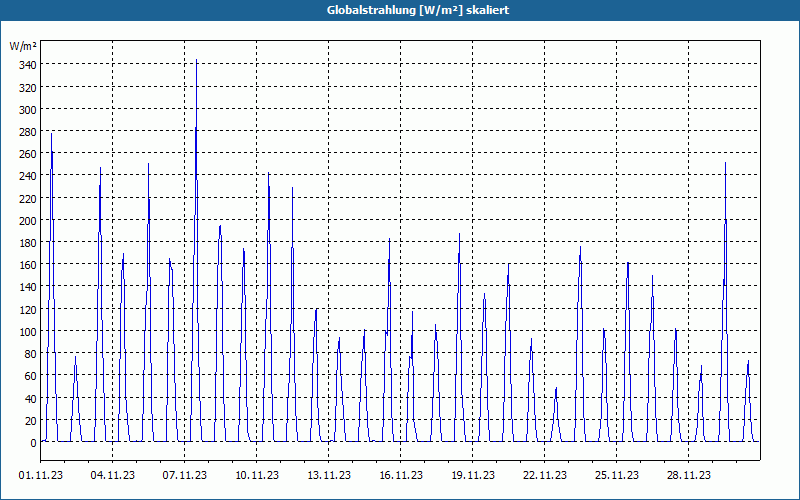This screenshot has height=500, width=800.
Task: Click the 01.11.23 date label
Action: click(41, 476)
